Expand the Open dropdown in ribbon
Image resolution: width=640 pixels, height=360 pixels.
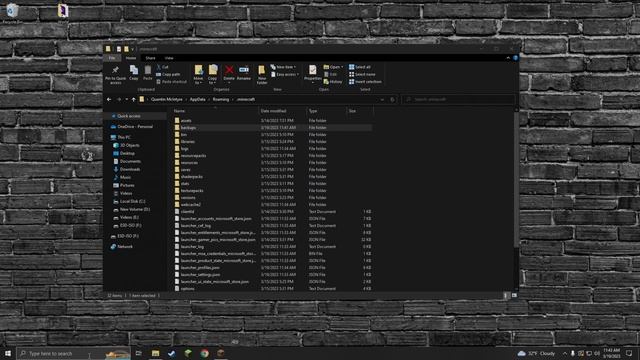coord(333,67)
